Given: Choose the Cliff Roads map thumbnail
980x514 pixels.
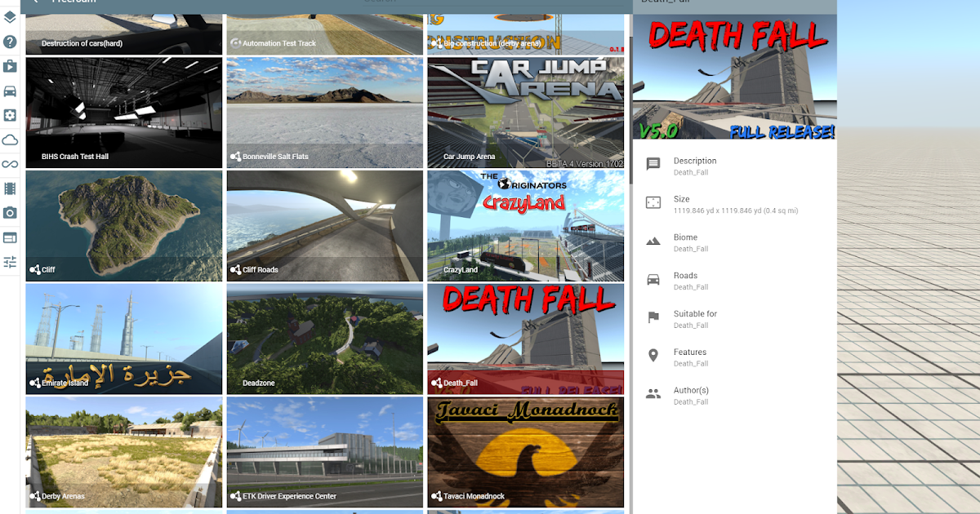Looking at the screenshot, I should tap(324, 225).
